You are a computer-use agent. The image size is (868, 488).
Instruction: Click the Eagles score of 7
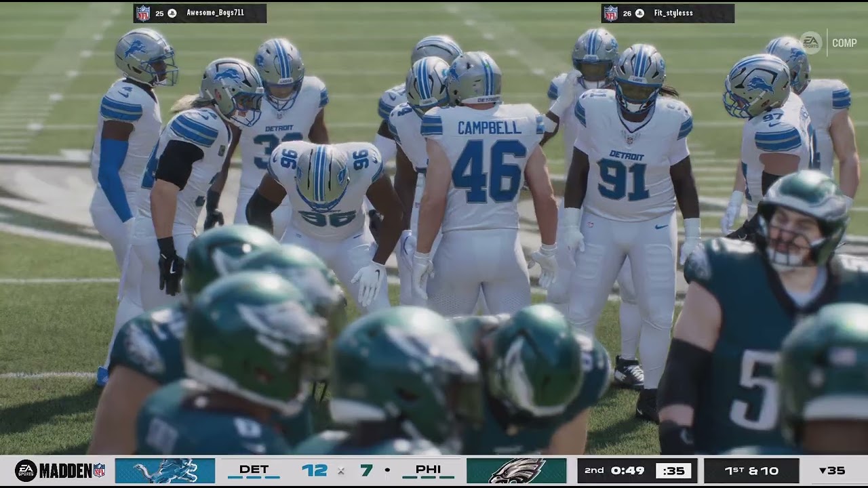tap(366, 470)
